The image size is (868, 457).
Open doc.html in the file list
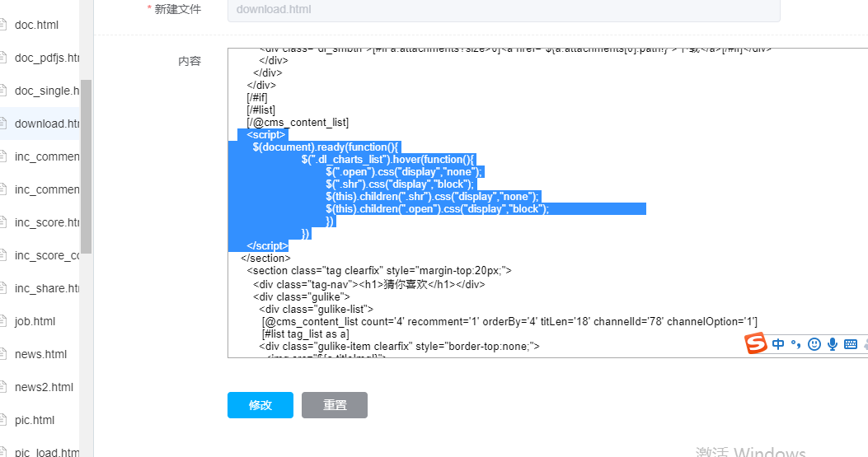click(x=36, y=25)
